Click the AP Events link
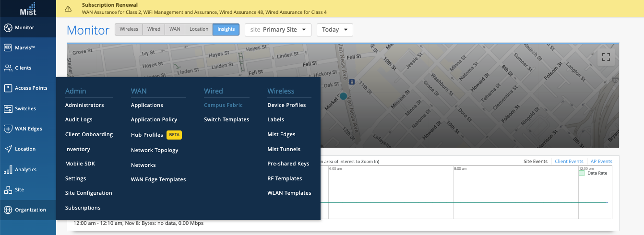Image resolution: width=644 pixels, height=235 pixels. pos(601,162)
